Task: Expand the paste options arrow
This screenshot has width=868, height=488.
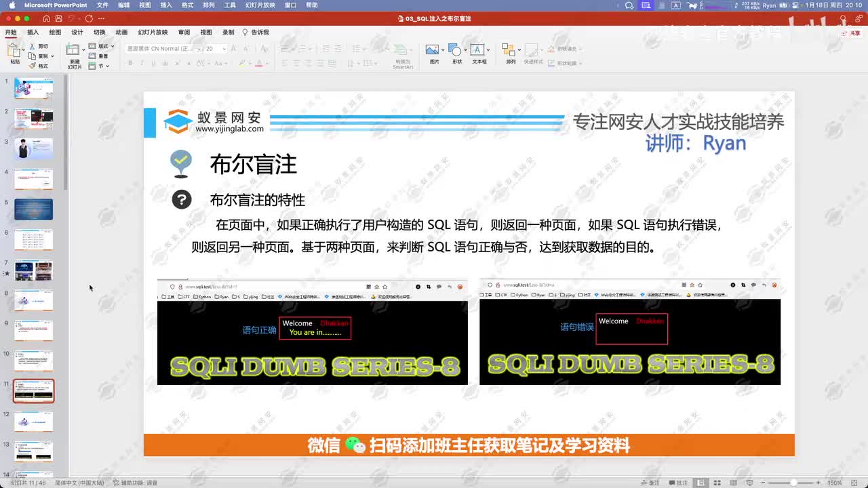Action: point(24,49)
